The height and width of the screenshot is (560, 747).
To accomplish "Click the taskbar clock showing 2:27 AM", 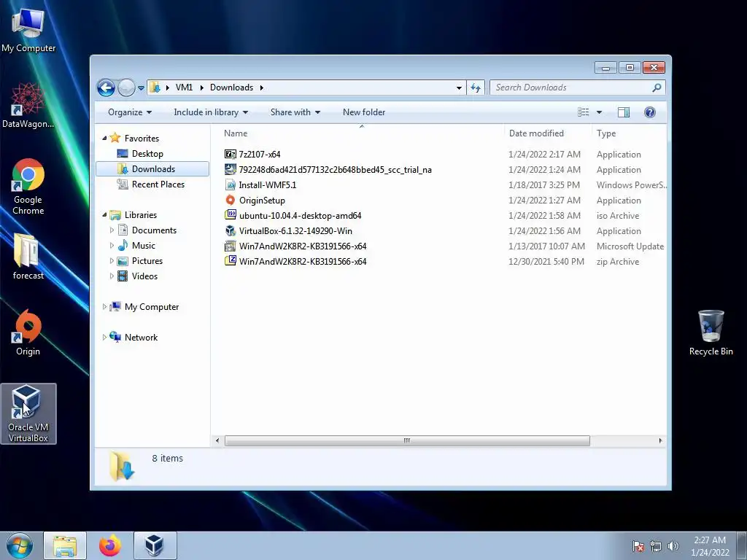I will 710,546.
